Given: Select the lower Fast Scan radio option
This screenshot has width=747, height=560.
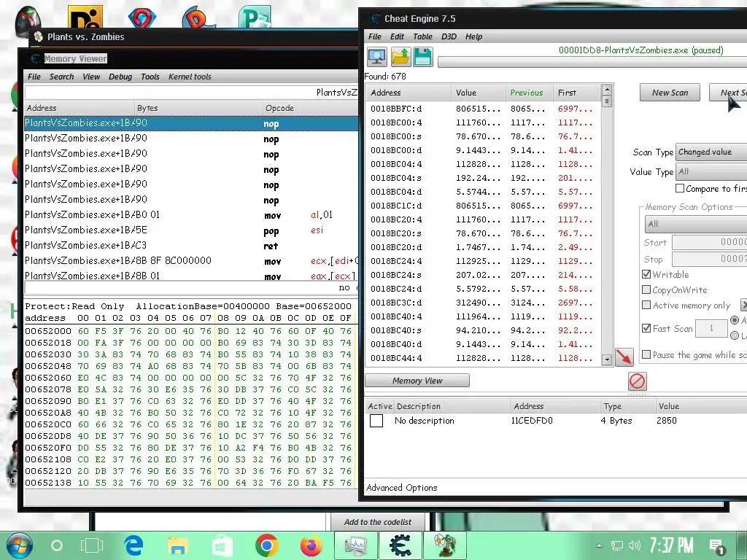Looking at the screenshot, I should (x=735, y=335).
